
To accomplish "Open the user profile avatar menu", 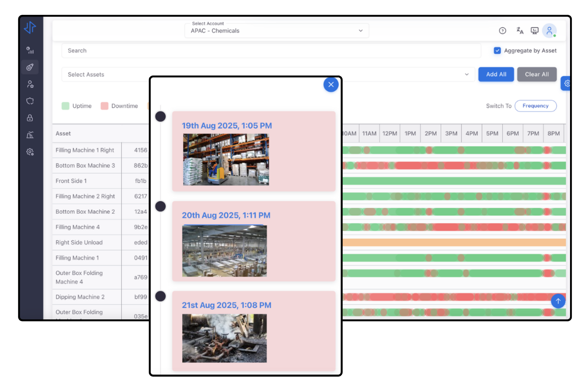I will coord(549,31).
